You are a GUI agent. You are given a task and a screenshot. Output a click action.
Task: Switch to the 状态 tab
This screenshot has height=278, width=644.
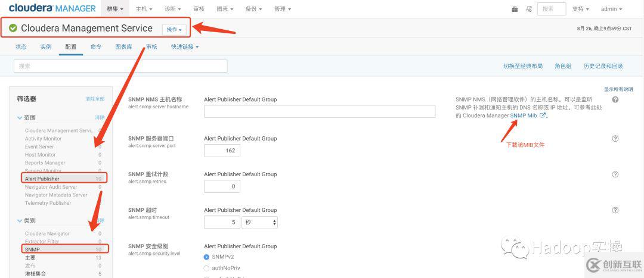pos(21,47)
